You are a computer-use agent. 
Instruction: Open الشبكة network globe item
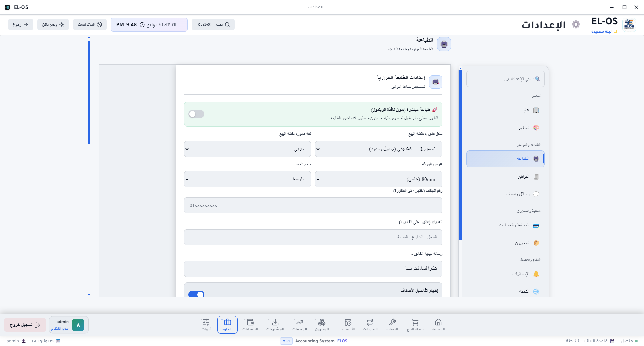[505, 291]
